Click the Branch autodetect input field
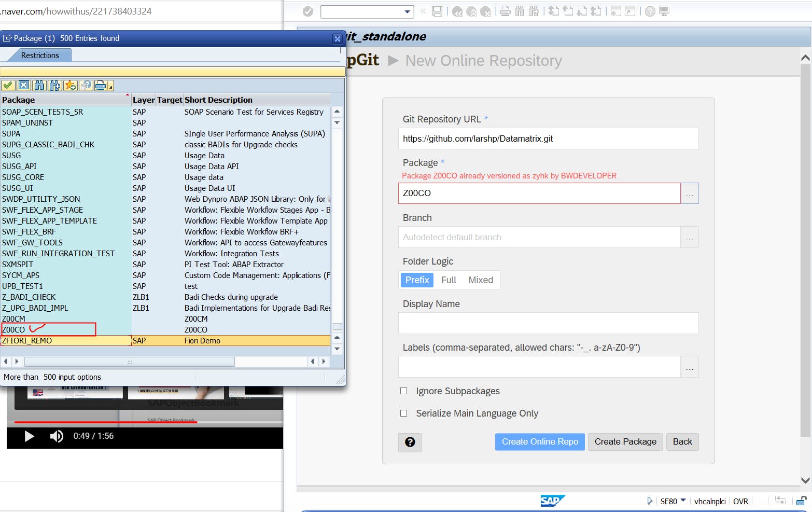 (540, 238)
